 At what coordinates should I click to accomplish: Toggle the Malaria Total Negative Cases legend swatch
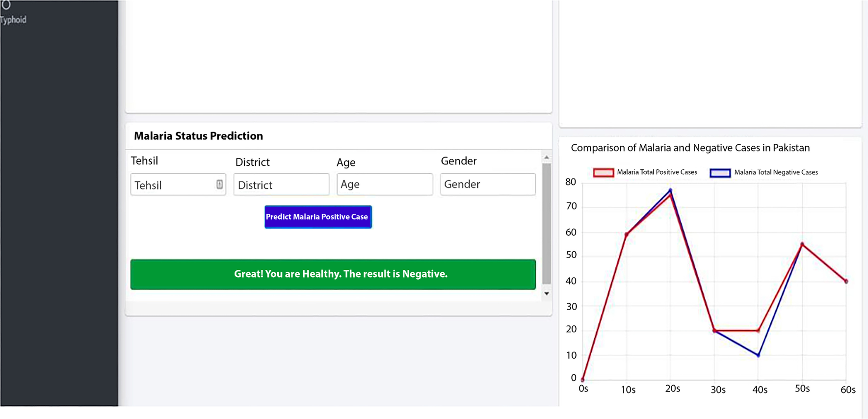(720, 173)
